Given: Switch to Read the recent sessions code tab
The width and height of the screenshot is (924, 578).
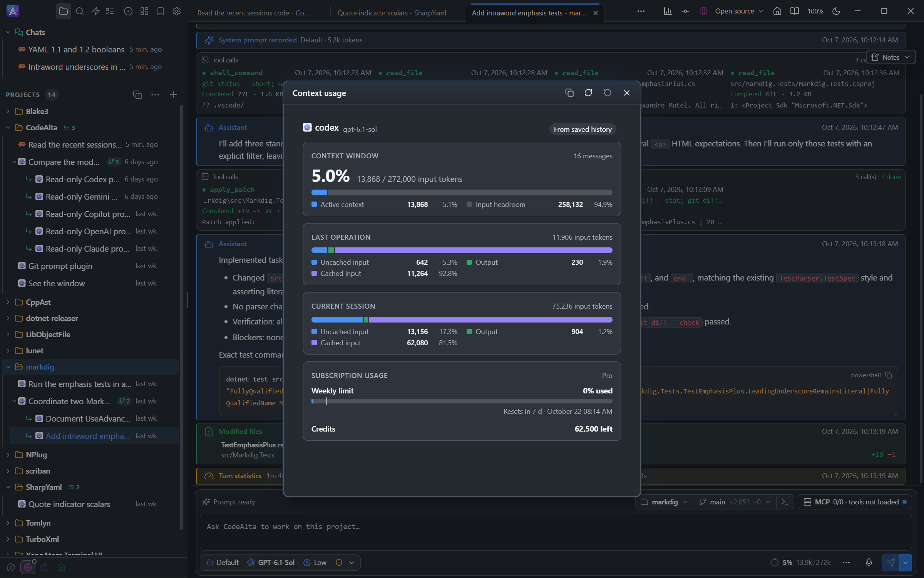Looking at the screenshot, I should coord(253,13).
